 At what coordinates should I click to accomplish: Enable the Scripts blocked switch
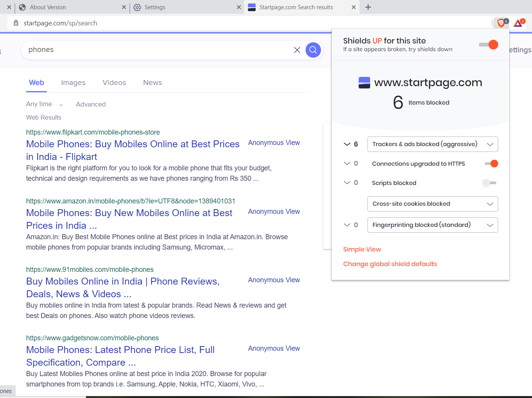coord(489,183)
